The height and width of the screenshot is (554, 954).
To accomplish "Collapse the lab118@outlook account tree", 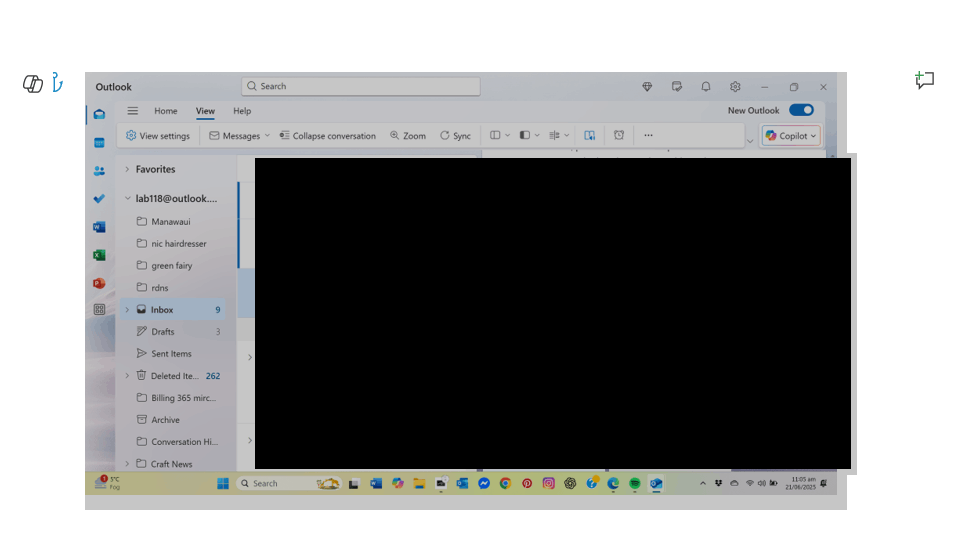I will [127, 198].
